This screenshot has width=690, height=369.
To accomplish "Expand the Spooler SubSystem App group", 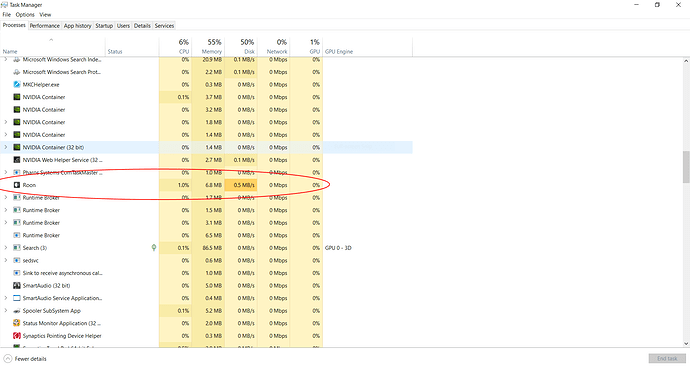I will [x=6, y=311].
